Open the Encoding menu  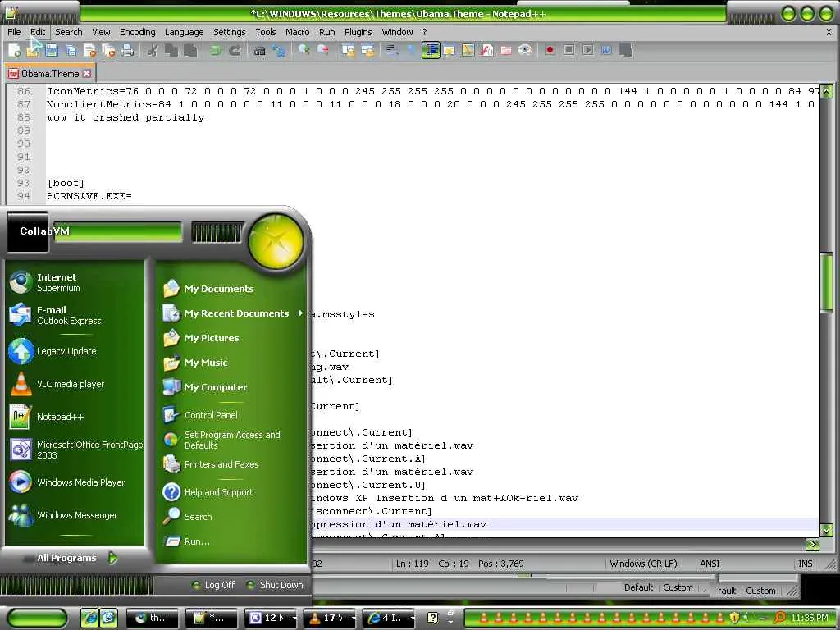click(x=137, y=32)
